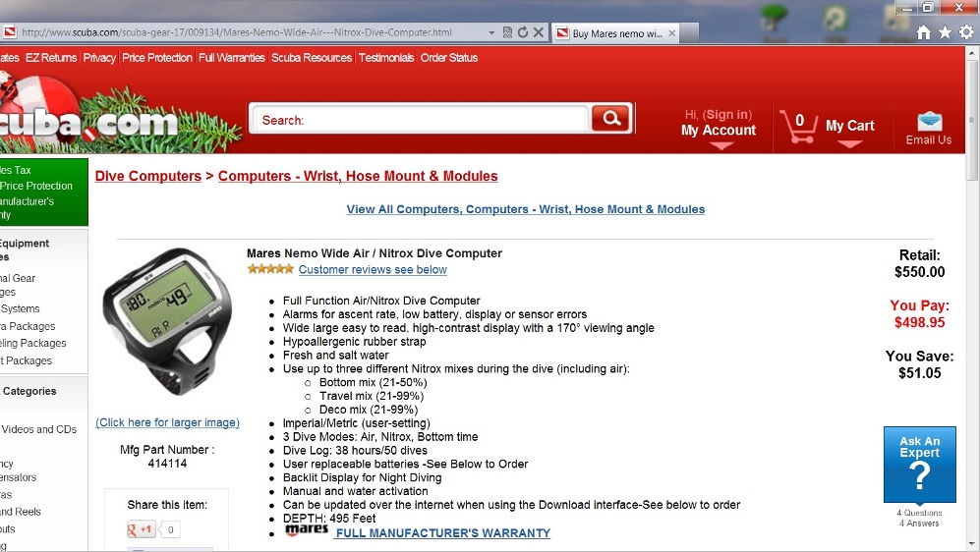
Task: Click the browser home icon
Action: pyautogui.click(x=924, y=32)
